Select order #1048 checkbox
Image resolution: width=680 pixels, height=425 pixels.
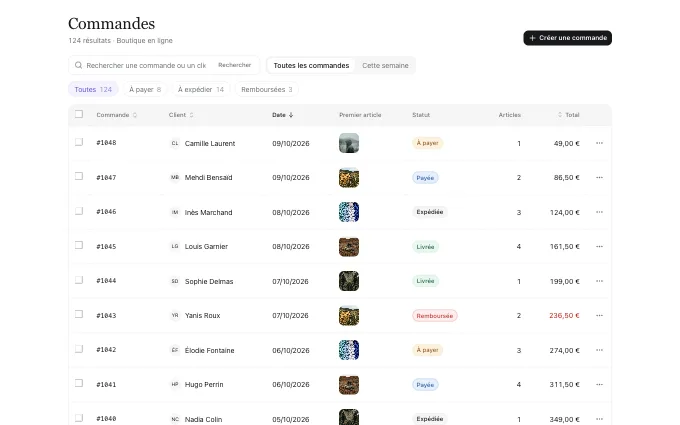(x=78, y=142)
